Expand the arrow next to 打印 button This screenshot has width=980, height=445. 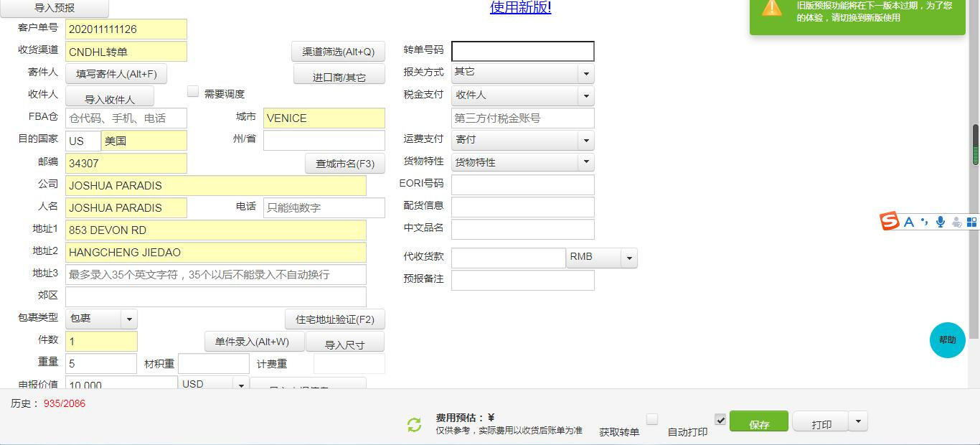[858, 421]
